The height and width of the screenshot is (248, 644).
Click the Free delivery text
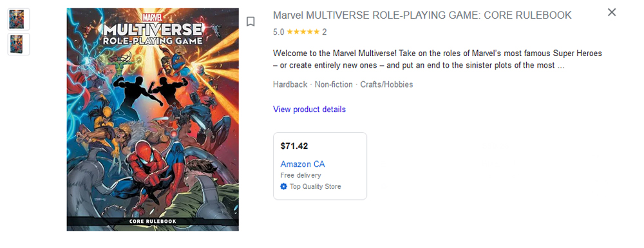click(301, 175)
